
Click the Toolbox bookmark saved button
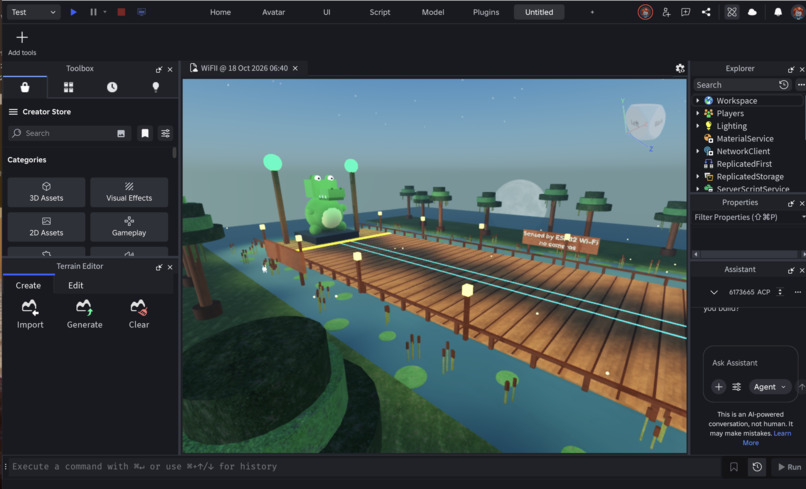click(x=145, y=133)
